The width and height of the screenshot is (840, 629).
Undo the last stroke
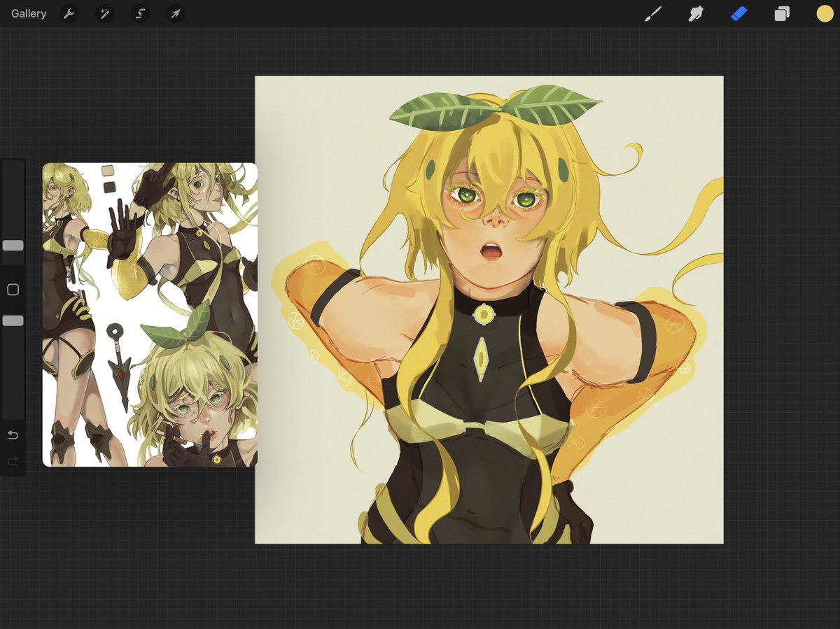pyautogui.click(x=13, y=435)
